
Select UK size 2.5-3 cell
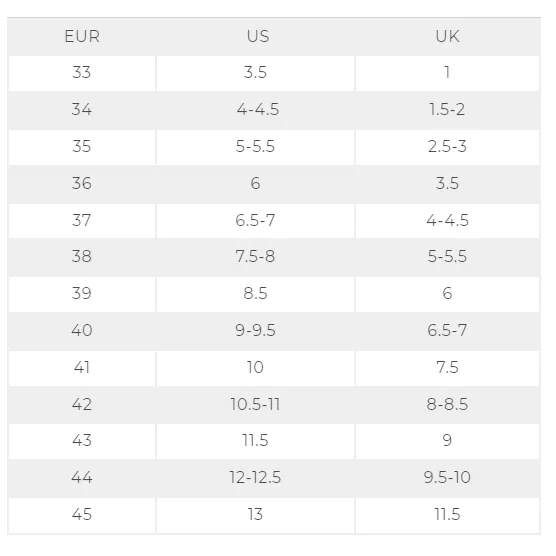tap(447, 147)
